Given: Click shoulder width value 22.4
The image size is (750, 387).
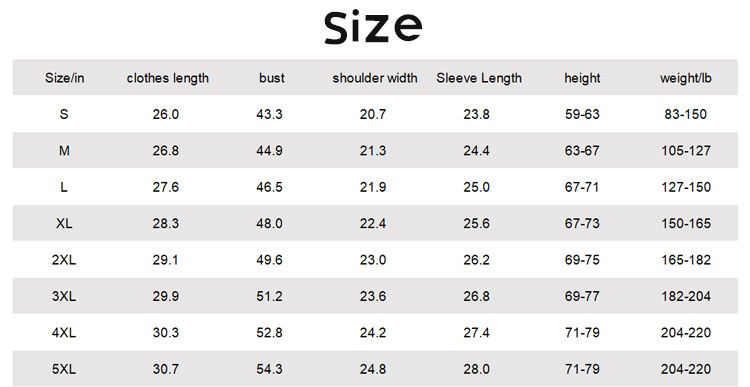Looking at the screenshot, I should coord(373,223).
